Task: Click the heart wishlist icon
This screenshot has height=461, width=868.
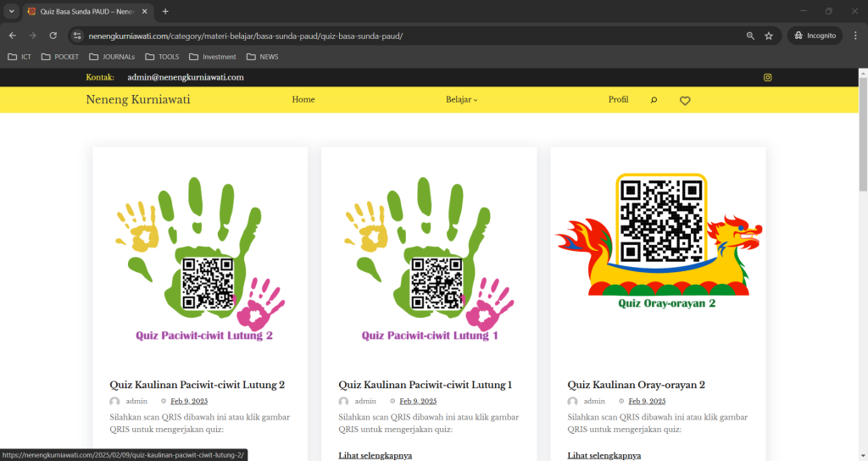Action: coord(685,101)
